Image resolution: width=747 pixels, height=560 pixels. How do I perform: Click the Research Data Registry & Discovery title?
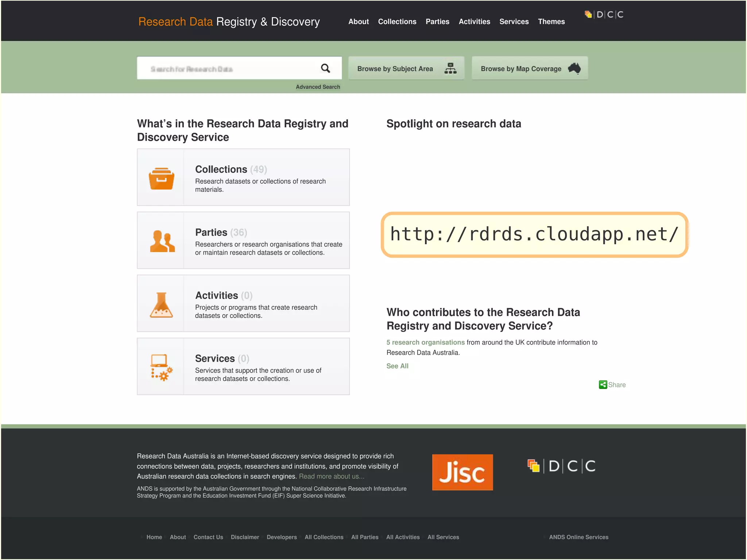[x=229, y=22]
